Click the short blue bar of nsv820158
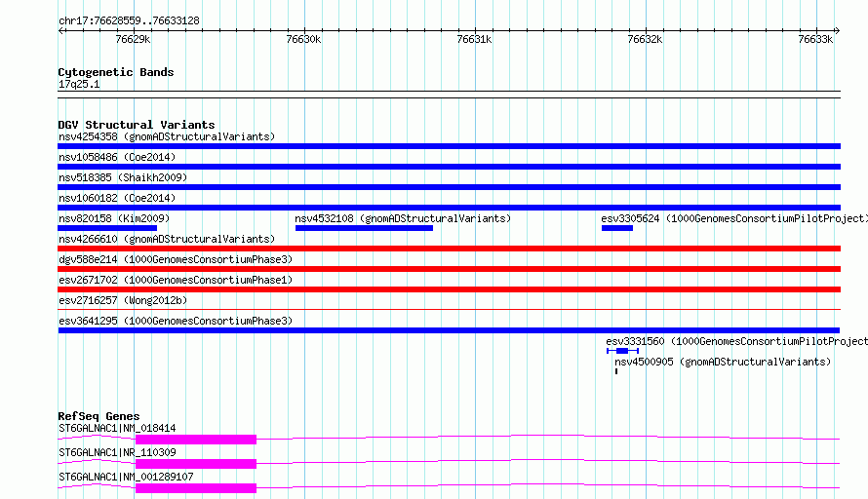 (107, 228)
